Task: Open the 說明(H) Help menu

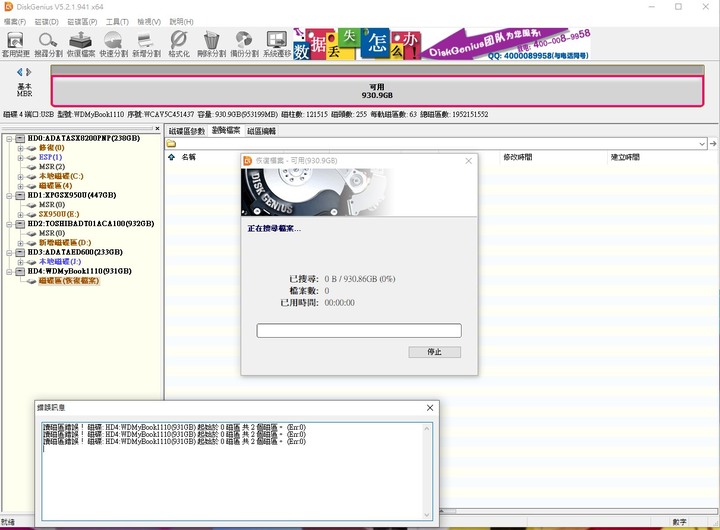Action: click(x=181, y=22)
